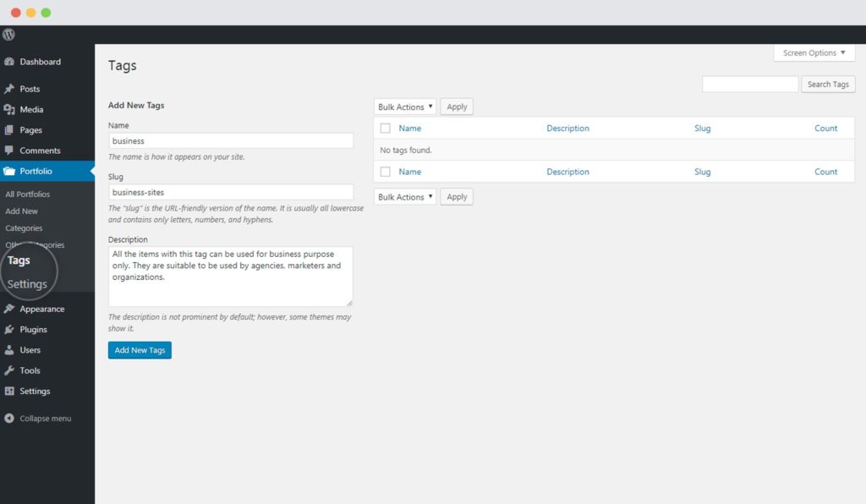Image resolution: width=866 pixels, height=504 pixels.
Task: Open All Portfolios submenu item
Action: point(28,194)
